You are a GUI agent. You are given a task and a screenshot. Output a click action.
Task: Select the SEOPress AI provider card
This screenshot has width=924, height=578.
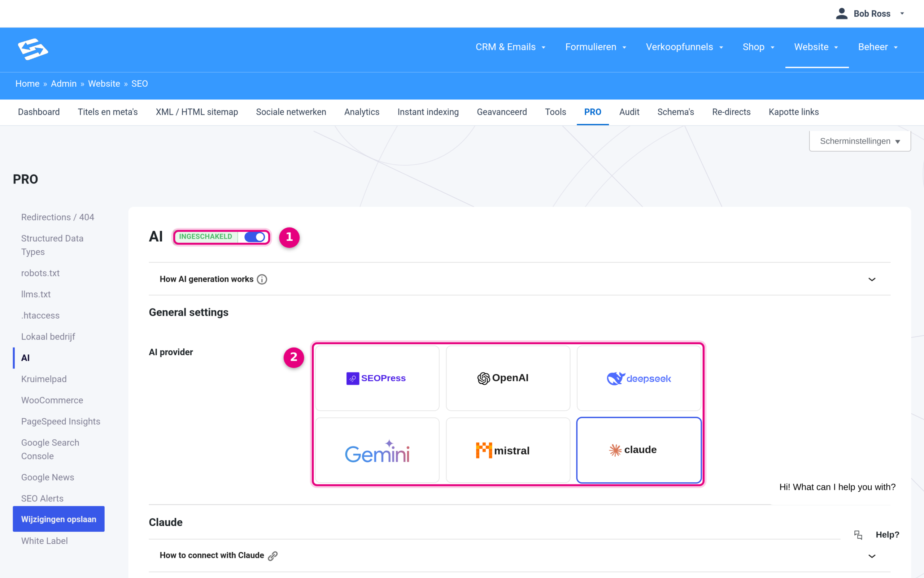coord(377,379)
